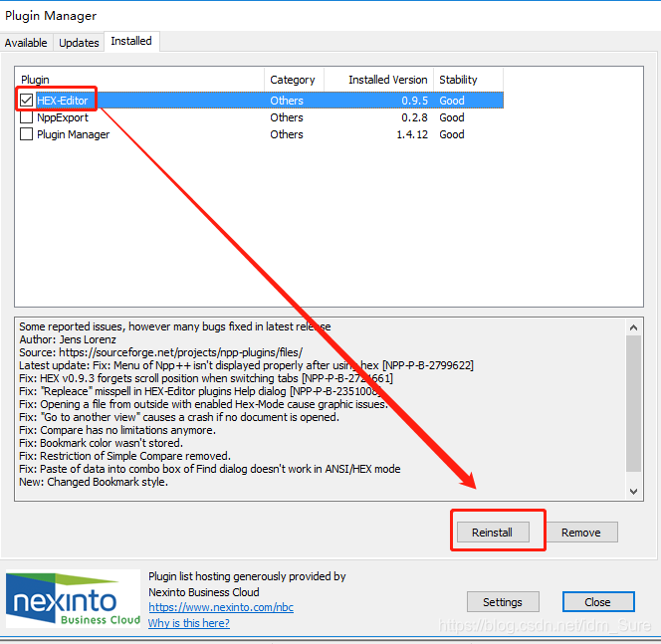Click 'New: Changed Bookmark style.' line
The width and height of the screenshot is (661, 644).
(94, 482)
